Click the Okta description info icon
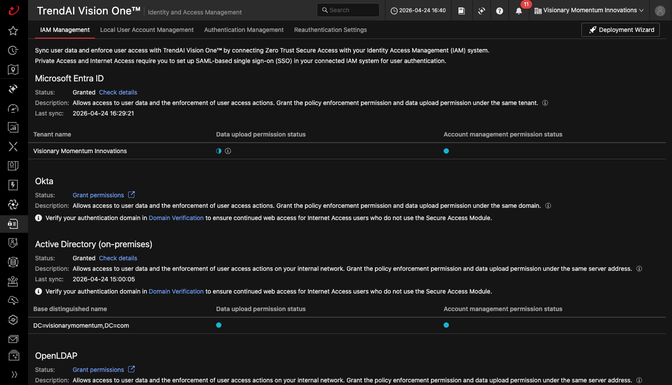This screenshot has width=672, height=385. 548,206
